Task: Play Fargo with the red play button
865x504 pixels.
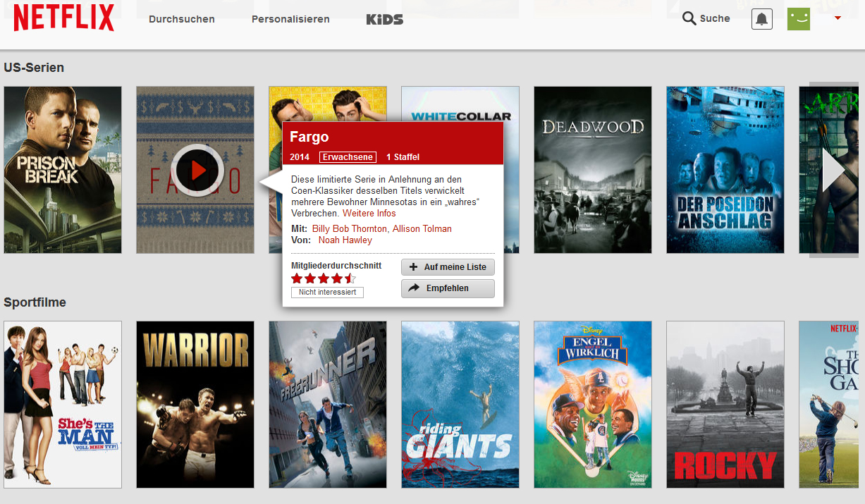Action: pyautogui.click(x=197, y=170)
